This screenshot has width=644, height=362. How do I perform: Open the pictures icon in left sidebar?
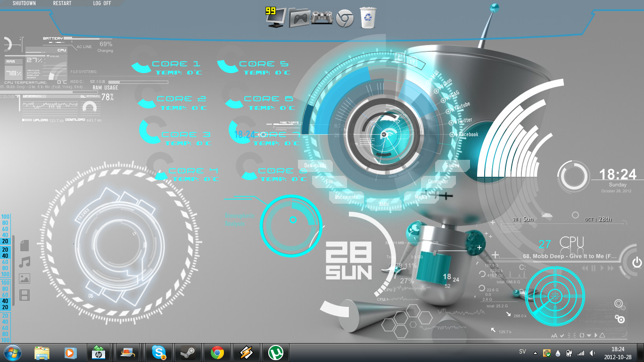[x=25, y=279]
